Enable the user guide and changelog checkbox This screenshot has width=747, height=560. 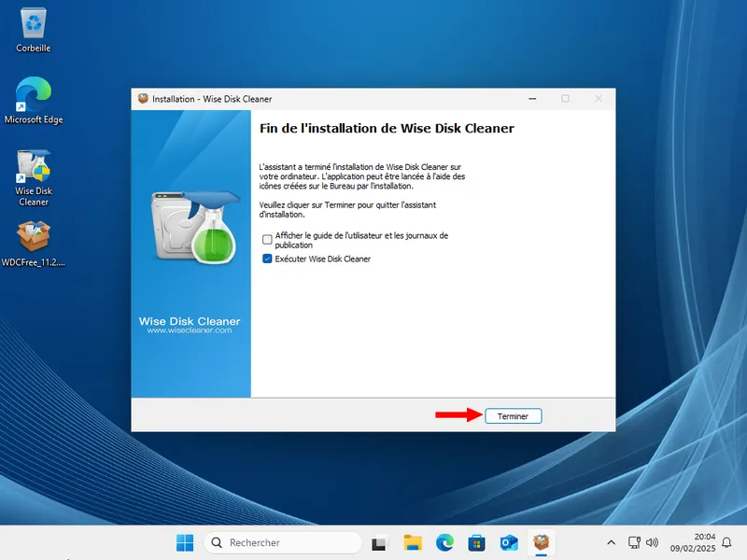pyautogui.click(x=267, y=240)
